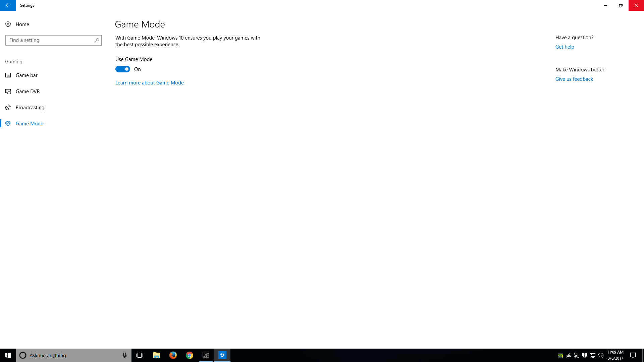
Task: Open File Explorer from the taskbar
Action: pyautogui.click(x=156, y=355)
